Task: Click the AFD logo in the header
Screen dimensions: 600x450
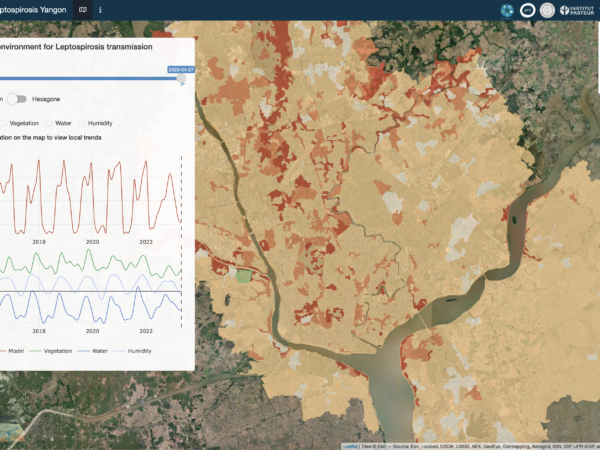Action: [x=527, y=10]
